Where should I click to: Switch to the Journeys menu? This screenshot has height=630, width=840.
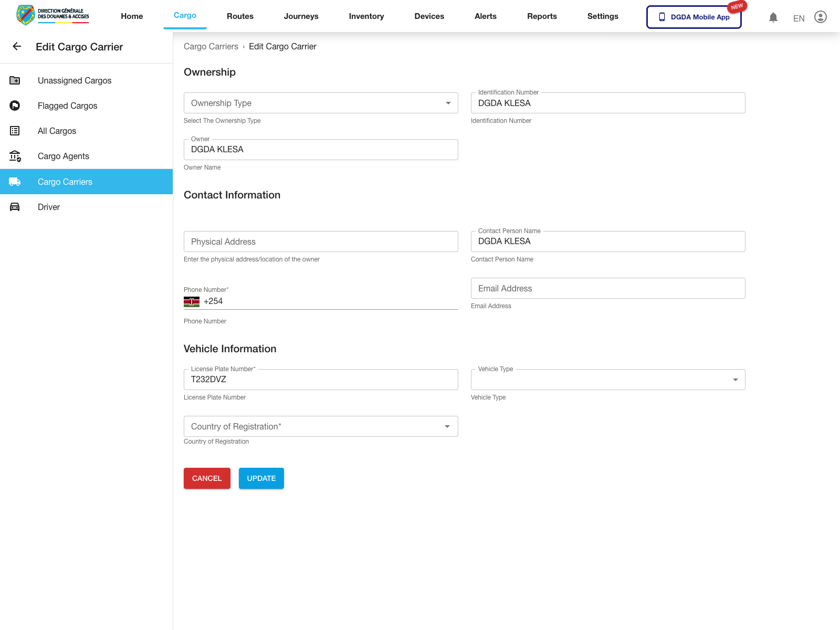point(301,16)
